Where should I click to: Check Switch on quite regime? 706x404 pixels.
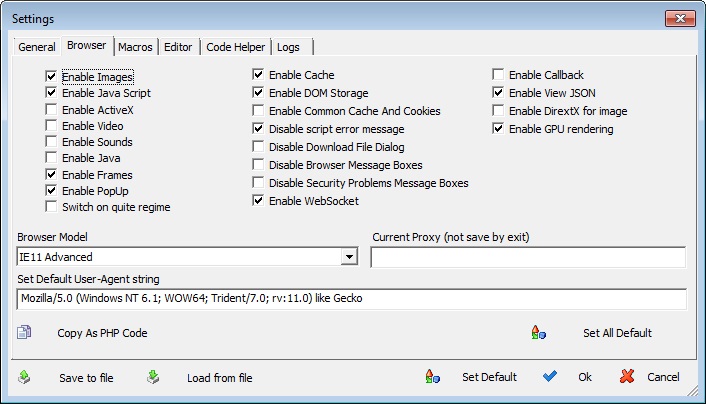(x=51, y=207)
